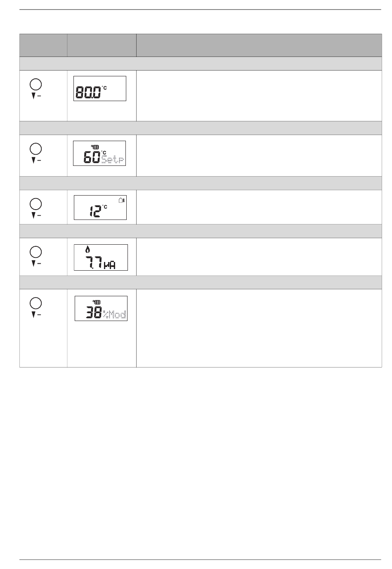Screen dimensions: 392x569
Task: Click the circle button beside the 12°C display
Action: click(x=36, y=203)
